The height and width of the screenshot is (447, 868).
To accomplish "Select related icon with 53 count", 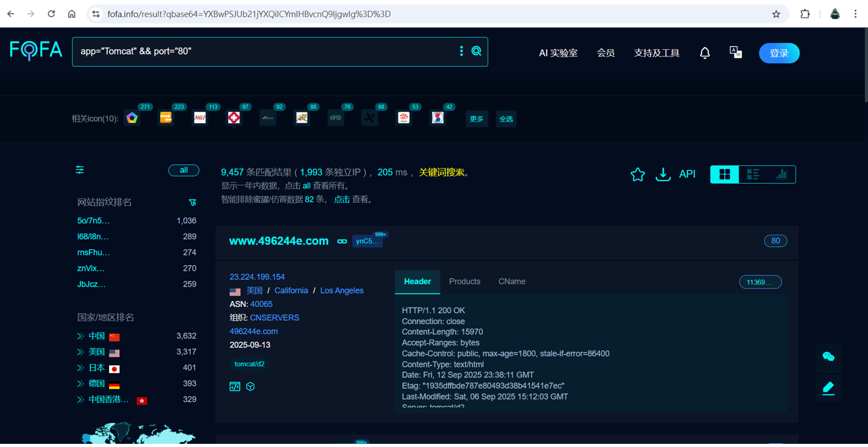I will pos(404,118).
